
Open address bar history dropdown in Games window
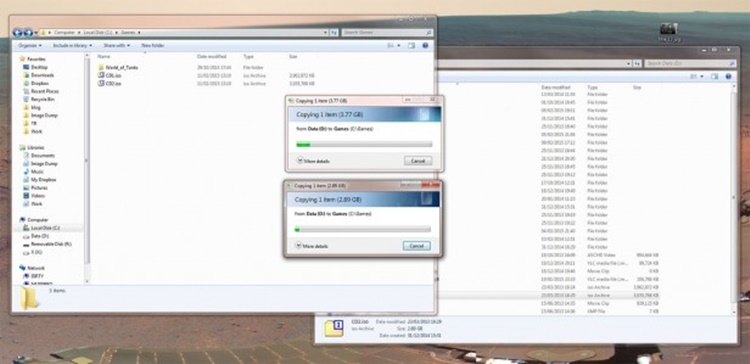pyautogui.click(x=325, y=33)
